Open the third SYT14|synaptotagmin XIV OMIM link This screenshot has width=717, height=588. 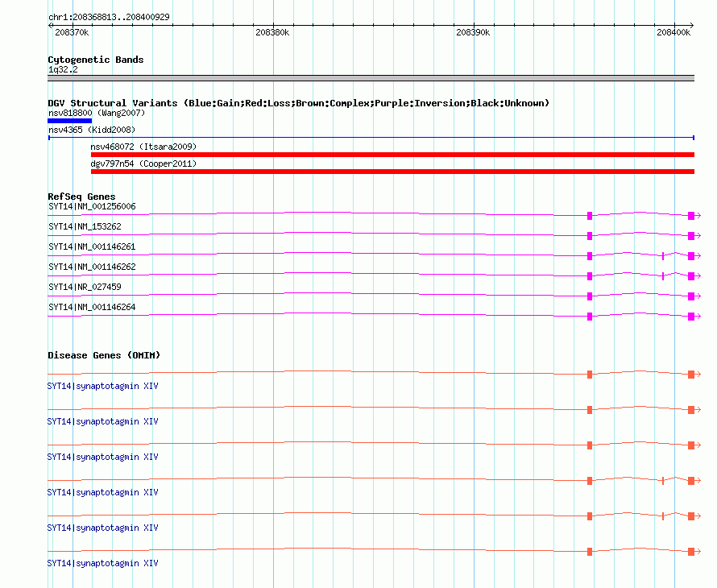(x=103, y=457)
